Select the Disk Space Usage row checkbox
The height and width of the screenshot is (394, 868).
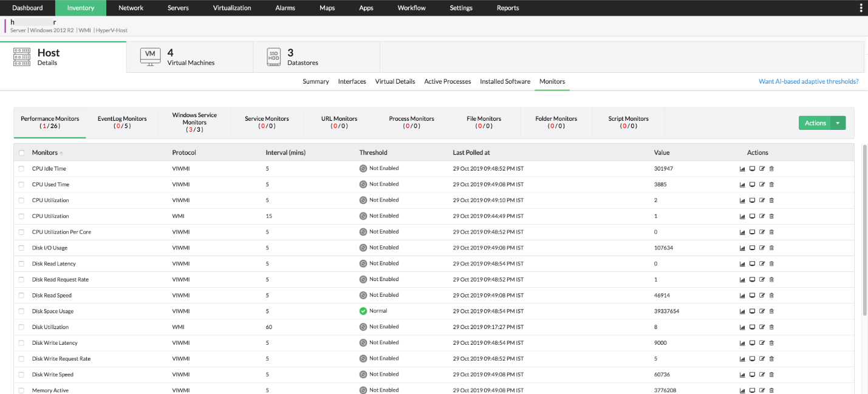coord(22,311)
